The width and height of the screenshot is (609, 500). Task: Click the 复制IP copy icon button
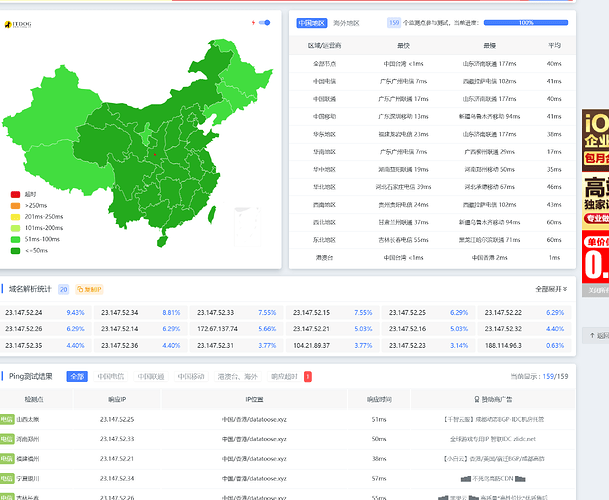(x=89, y=289)
